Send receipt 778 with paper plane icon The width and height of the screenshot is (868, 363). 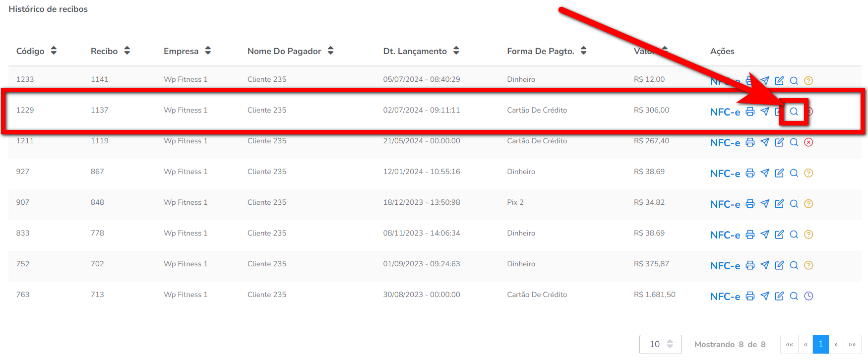(765, 235)
